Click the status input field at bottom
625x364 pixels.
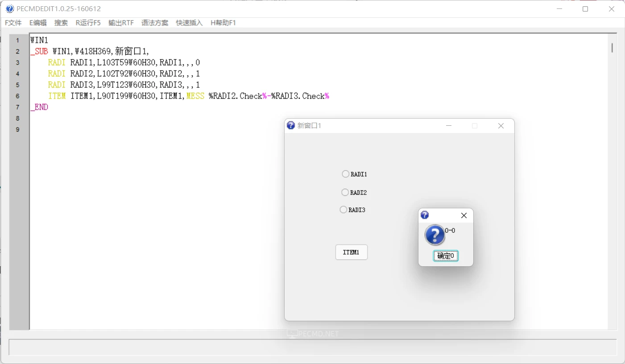(313, 347)
